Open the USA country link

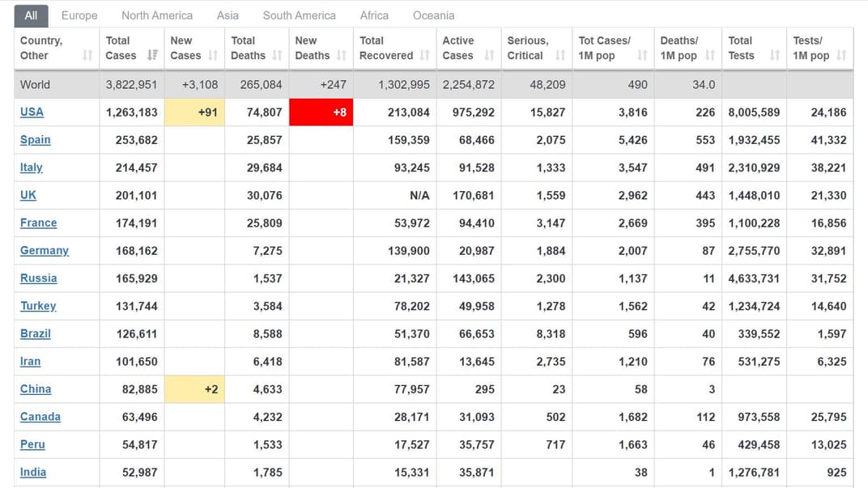[x=32, y=112]
